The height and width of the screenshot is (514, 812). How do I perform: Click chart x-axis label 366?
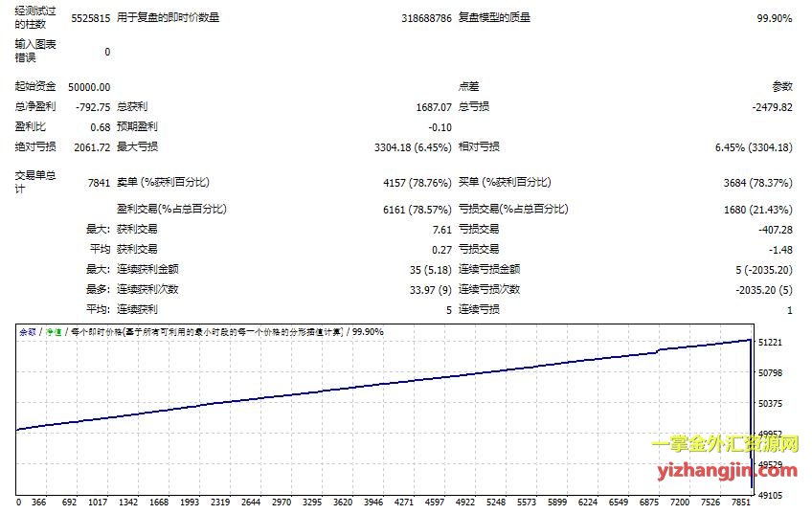pos(39,503)
